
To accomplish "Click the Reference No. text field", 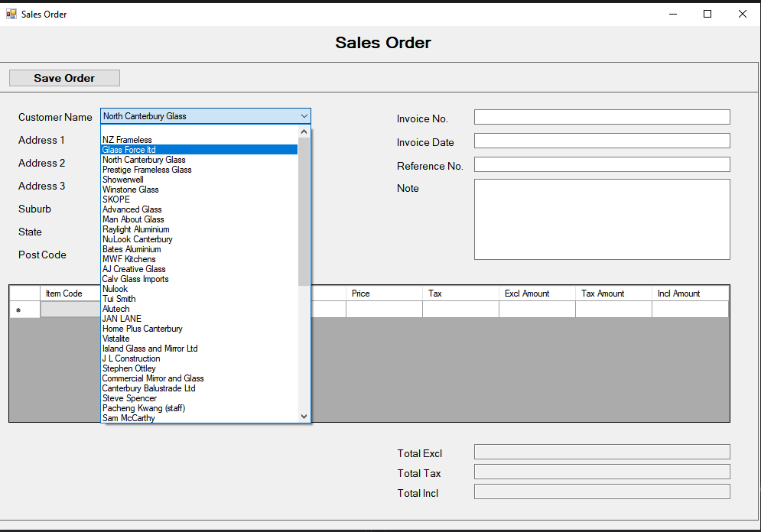I will point(601,164).
